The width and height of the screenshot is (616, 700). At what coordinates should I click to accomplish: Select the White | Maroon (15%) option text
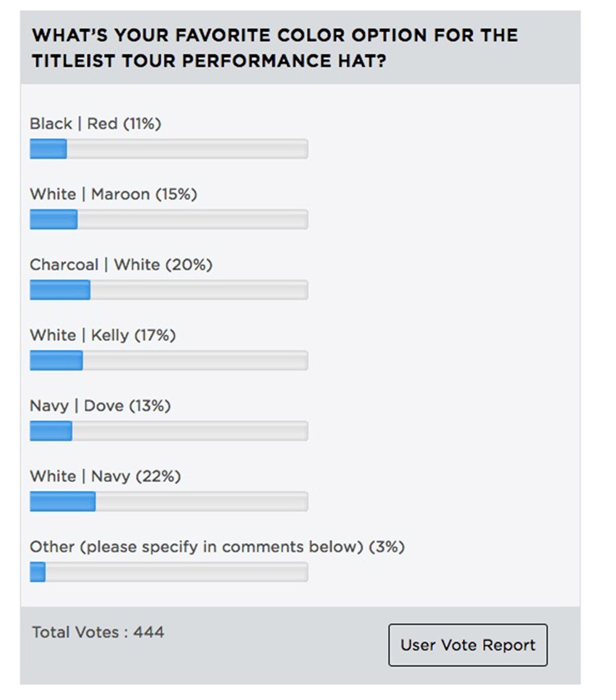pos(113,194)
